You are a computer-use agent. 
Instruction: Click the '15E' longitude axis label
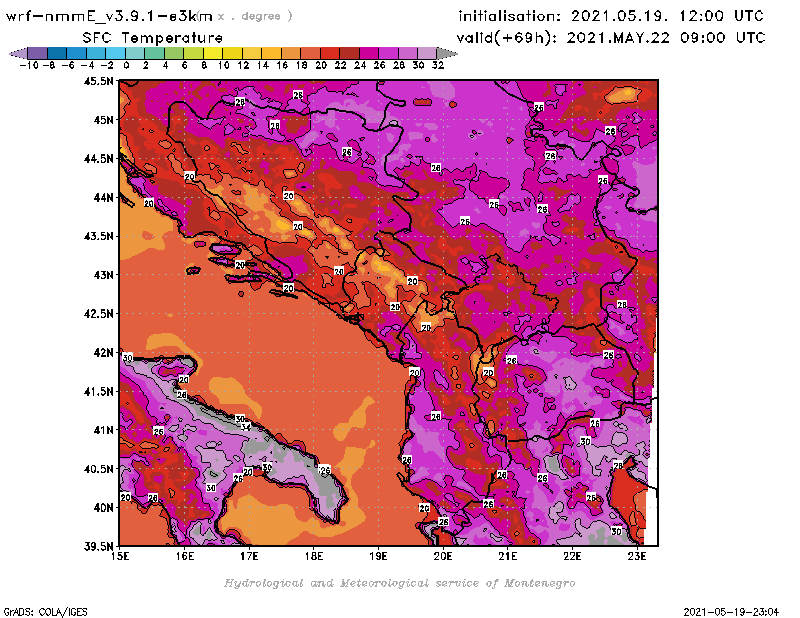point(120,556)
